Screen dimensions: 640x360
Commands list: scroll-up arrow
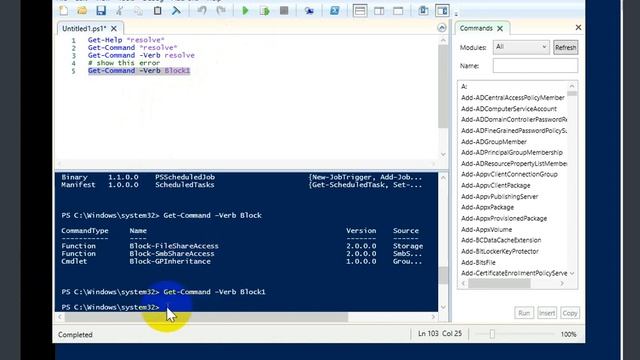(572, 86)
